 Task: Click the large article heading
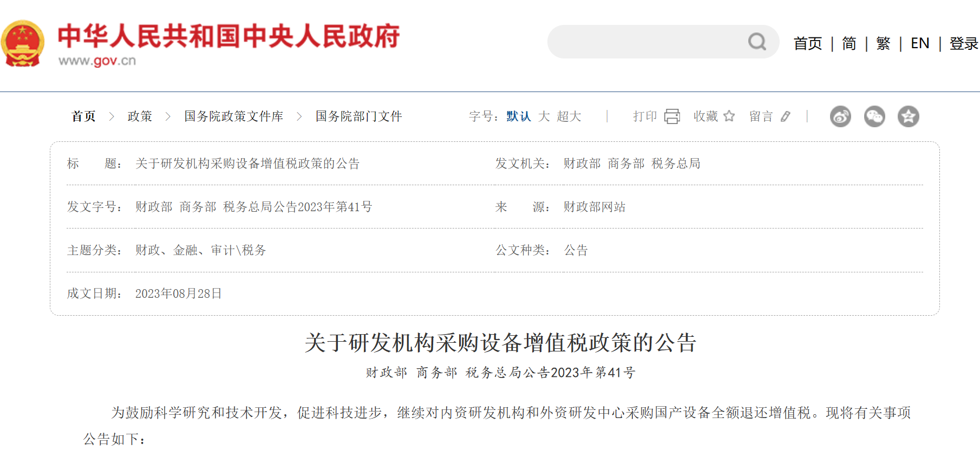click(x=500, y=343)
